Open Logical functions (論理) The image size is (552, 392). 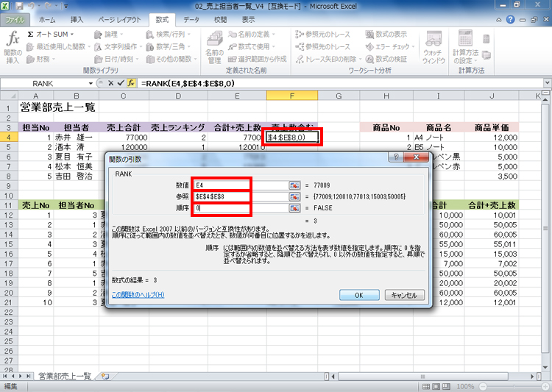coord(109,35)
